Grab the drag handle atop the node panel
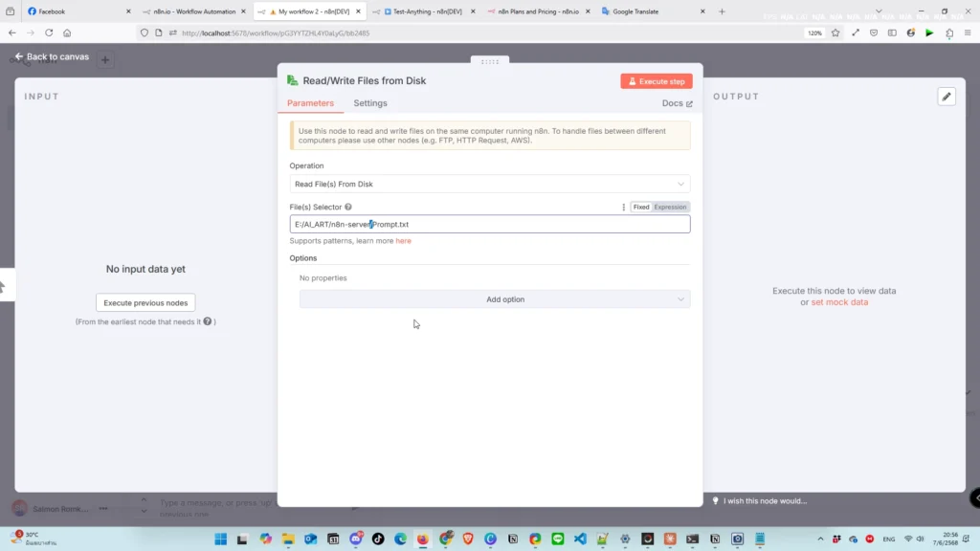The image size is (980, 551). [490, 61]
